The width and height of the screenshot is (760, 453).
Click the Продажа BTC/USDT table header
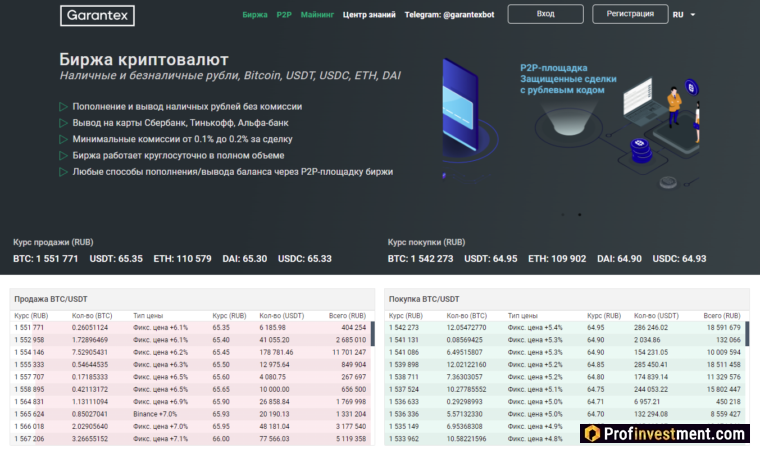coord(192,299)
